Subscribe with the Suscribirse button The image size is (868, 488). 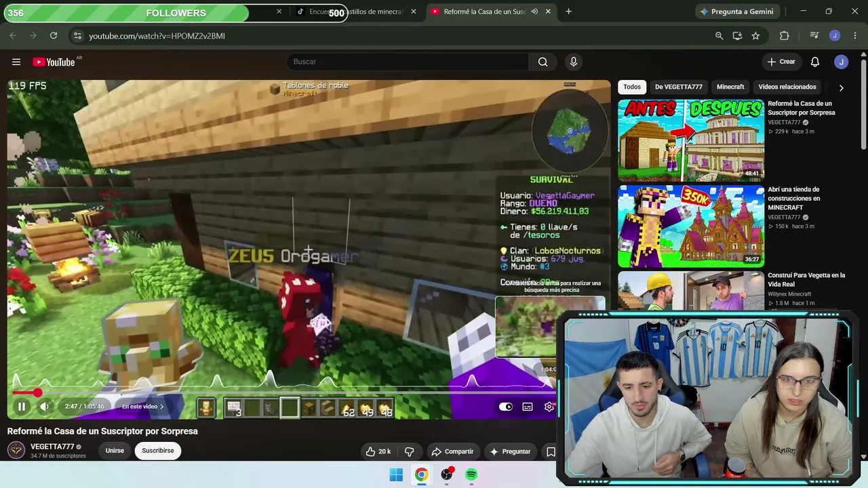(158, 451)
